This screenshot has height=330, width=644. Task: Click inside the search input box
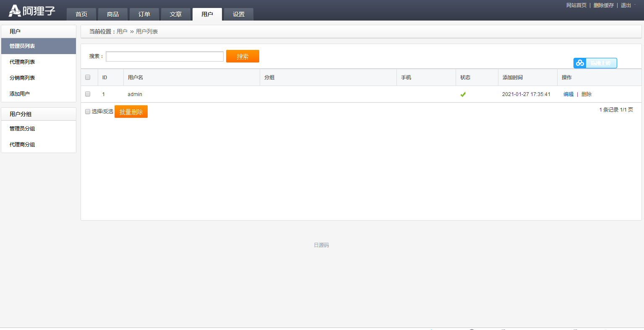pos(164,56)
